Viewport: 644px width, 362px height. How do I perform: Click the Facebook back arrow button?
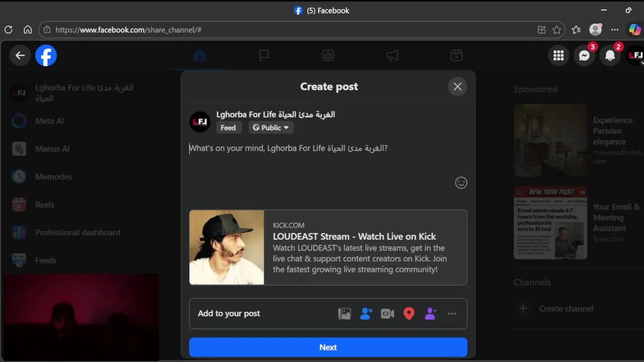20,55
